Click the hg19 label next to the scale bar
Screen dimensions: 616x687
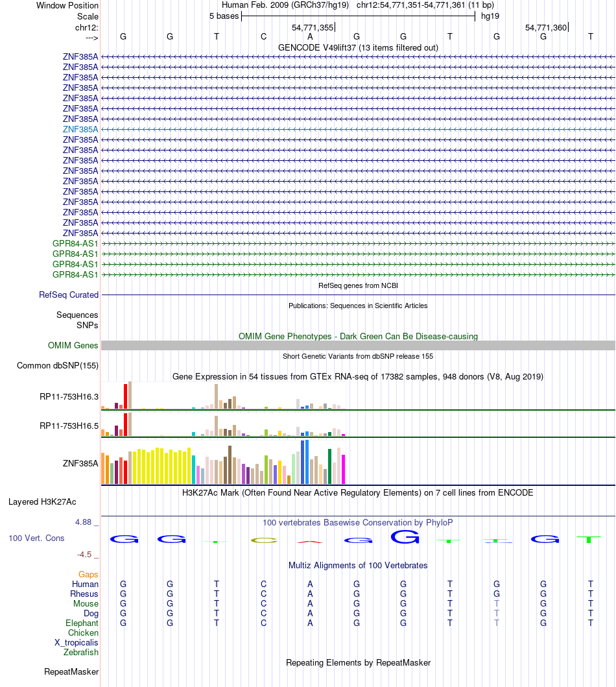click(x=490, y=16)
